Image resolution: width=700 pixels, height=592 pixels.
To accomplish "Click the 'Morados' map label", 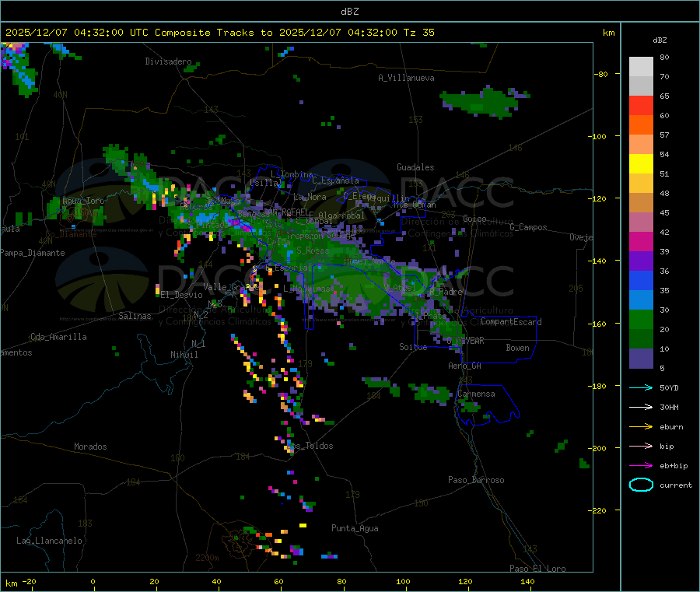I will pos(90,447).
